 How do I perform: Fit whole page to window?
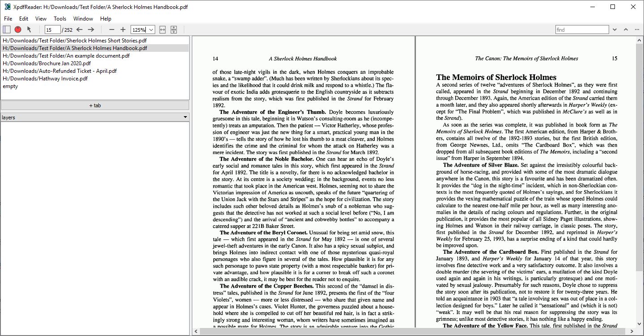tap(174, 29)
